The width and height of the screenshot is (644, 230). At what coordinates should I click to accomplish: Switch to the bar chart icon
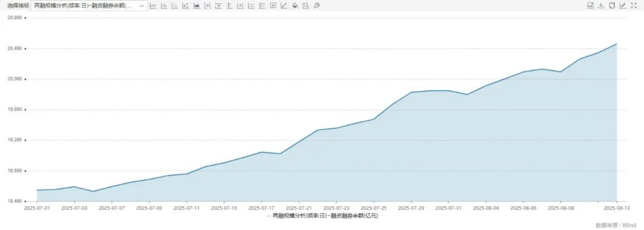[164, 6]
